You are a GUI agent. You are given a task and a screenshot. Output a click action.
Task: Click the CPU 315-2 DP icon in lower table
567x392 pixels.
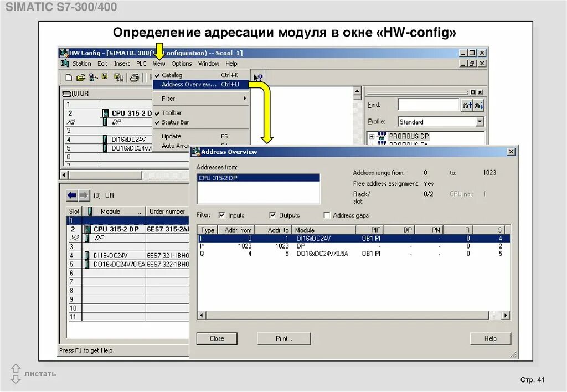click(x=87, y=229)
